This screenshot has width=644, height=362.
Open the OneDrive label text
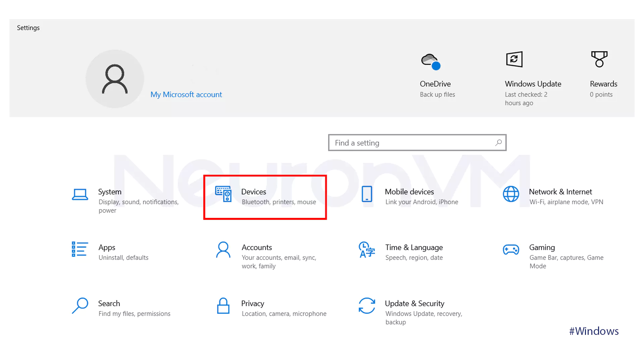click(x=435, y=84)
